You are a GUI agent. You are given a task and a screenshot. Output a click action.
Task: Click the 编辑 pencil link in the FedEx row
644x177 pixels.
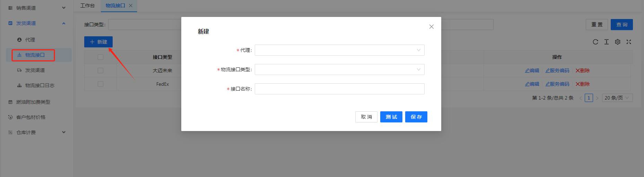click(532, 84)
